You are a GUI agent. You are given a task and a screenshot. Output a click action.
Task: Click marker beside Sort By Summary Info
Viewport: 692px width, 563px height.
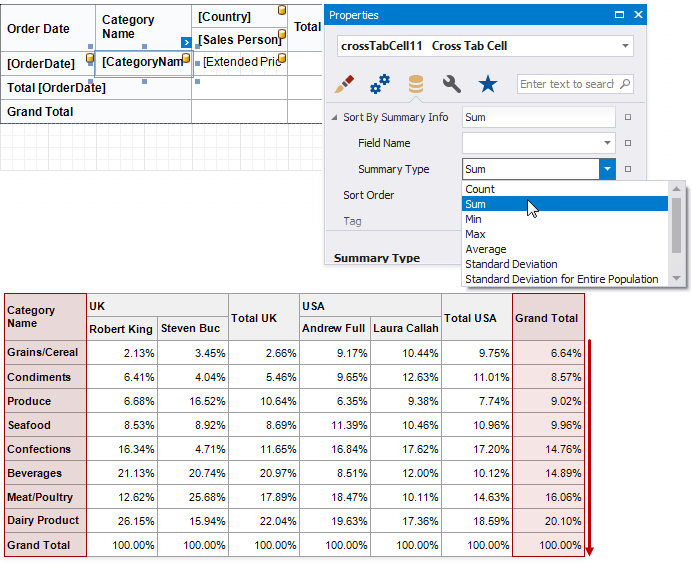tap(628, 117)
